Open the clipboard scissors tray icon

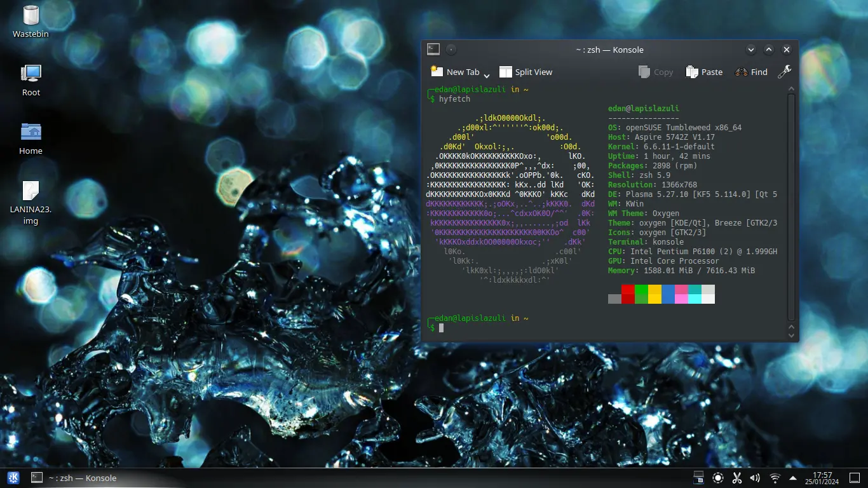[x=737, y=478]
